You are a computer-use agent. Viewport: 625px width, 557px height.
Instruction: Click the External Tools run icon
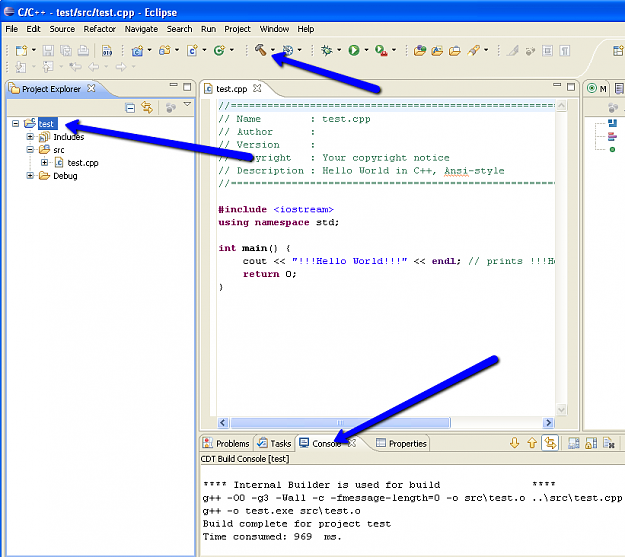click(381, 51)
